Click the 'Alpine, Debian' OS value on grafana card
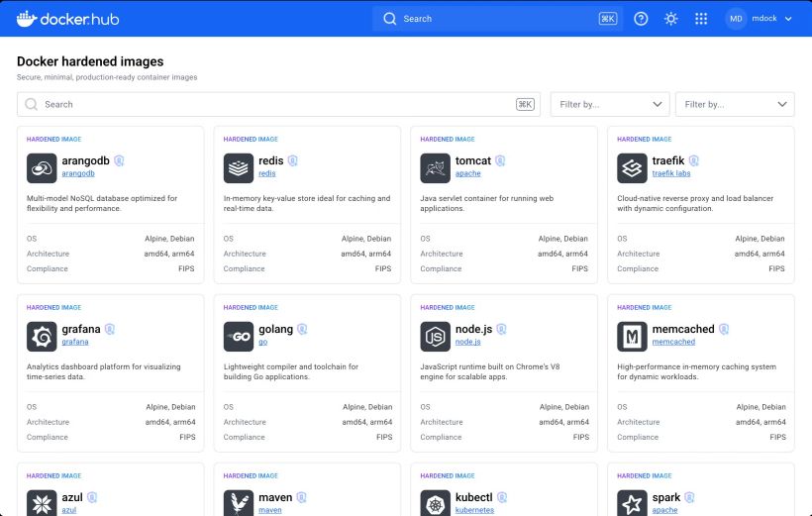Image resolution: width=812 pixels, height=516 pixels. pyautogui.click(x=170, y=407)
